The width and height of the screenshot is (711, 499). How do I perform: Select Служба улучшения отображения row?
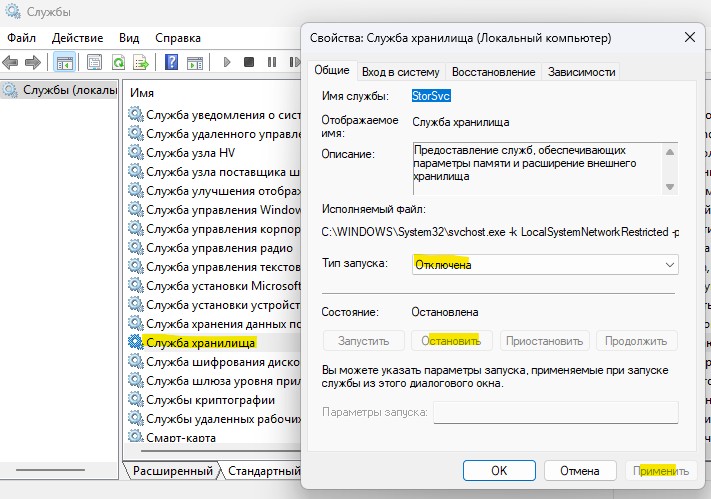click(214, 191)
